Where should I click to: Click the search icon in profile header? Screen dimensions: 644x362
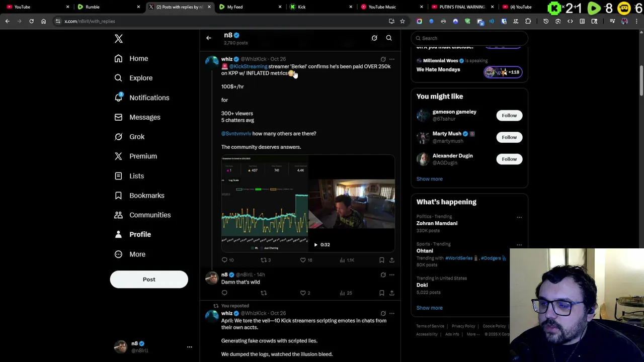tap(389, 38)
